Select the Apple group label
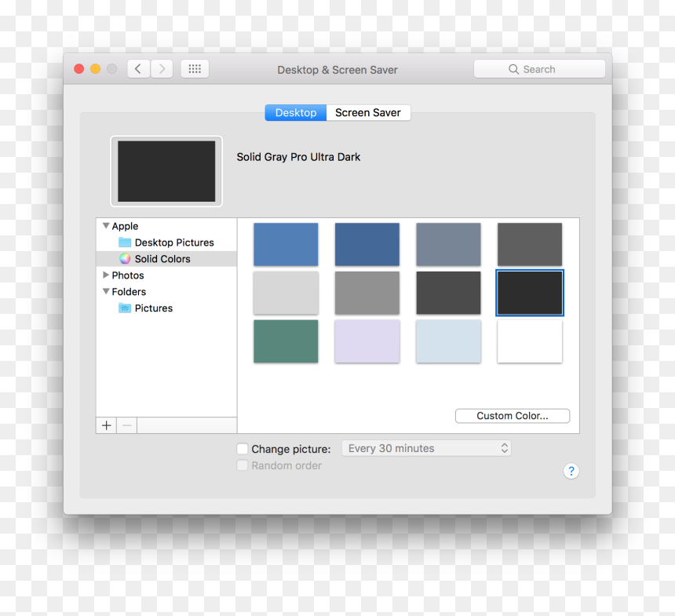 pos(125,226)
